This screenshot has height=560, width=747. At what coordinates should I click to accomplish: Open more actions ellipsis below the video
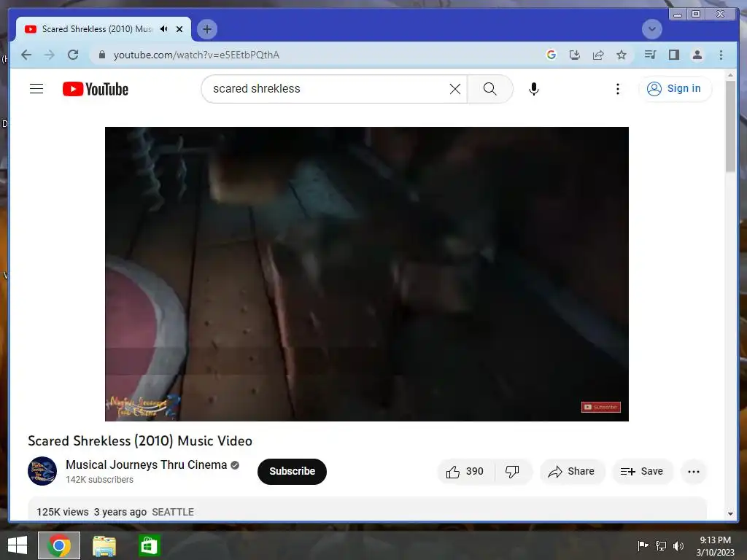click(694, 472)
